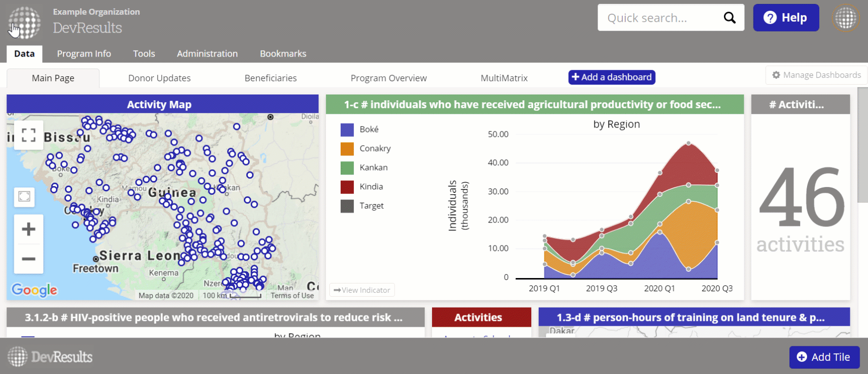Click the Kankan legend label
This screenshot has height=374, width=868.
coord(374,168)
